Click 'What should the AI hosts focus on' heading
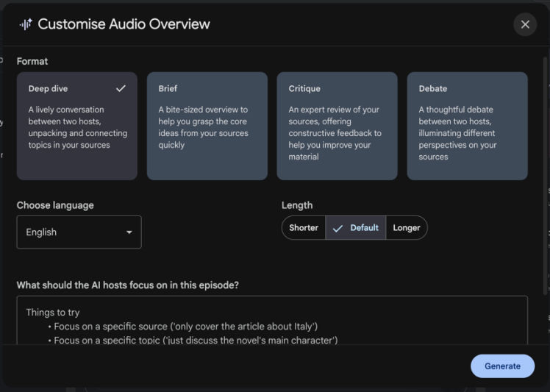550x392 pixels. [x=128, y=285]
